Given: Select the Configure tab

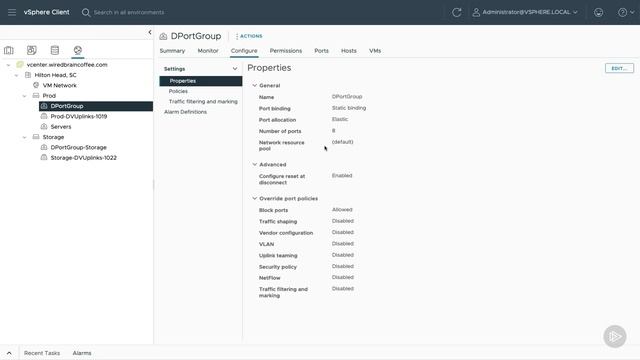Looking at the screenshot, I should (244, 51).
